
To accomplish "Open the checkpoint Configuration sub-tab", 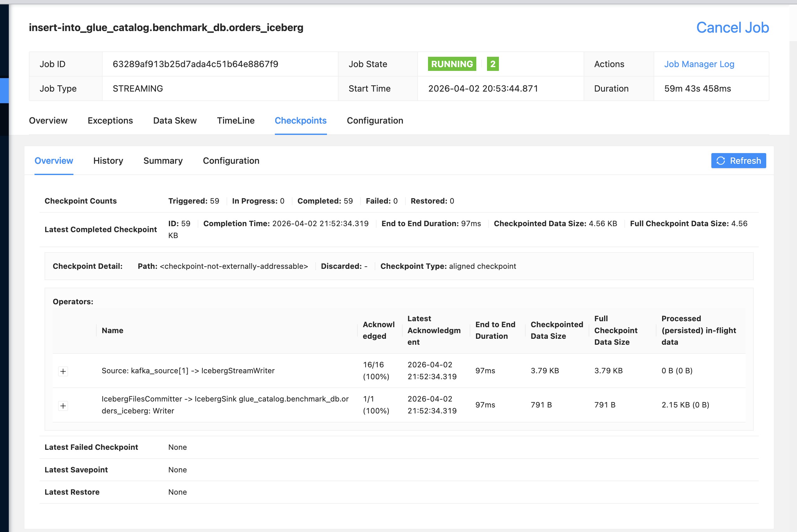I will pyautogui.click(x=231, y=161).
